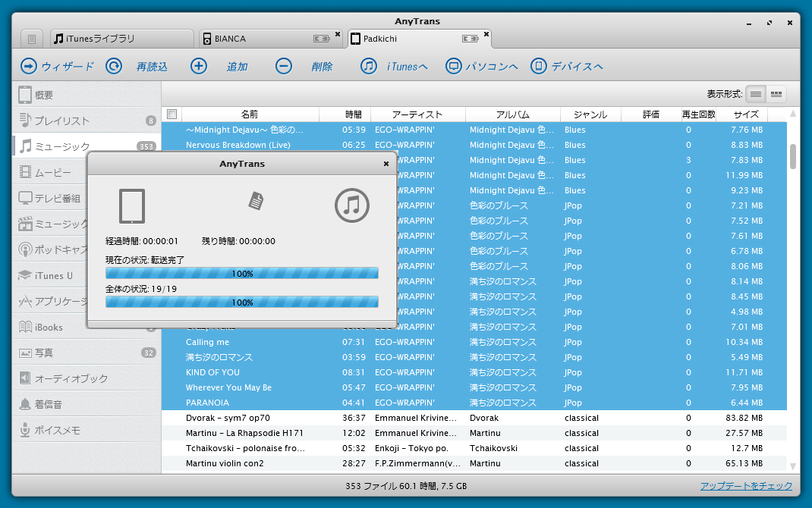Click the vertical scrollbar thumb of song list
Screen dimensions: 812x508
coord(793,157)
